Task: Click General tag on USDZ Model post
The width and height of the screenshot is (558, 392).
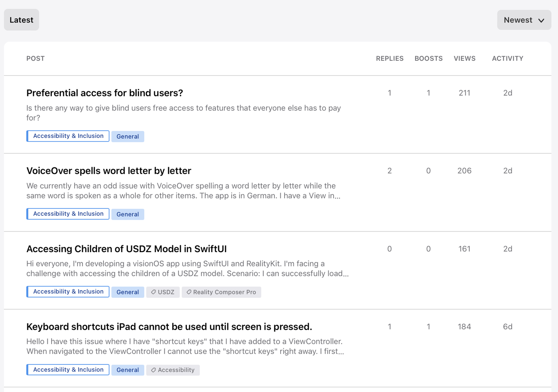Action: pyautogui.click(x=127, y=292)
